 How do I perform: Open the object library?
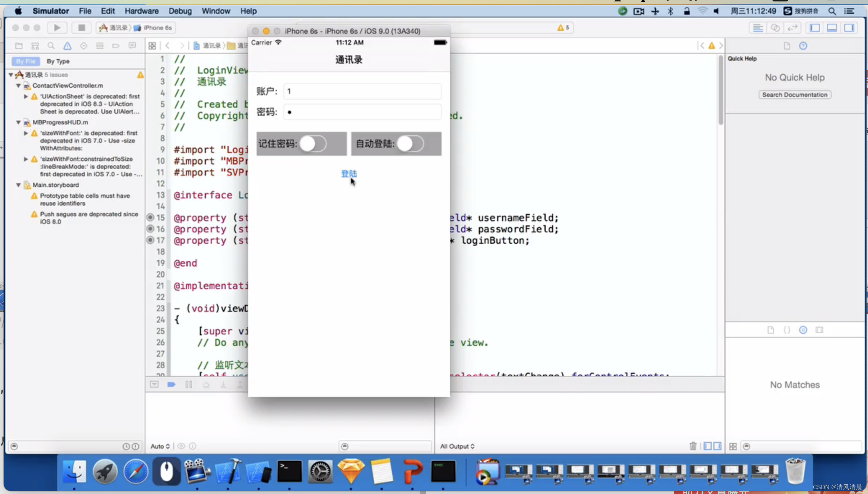click(803, 330)
